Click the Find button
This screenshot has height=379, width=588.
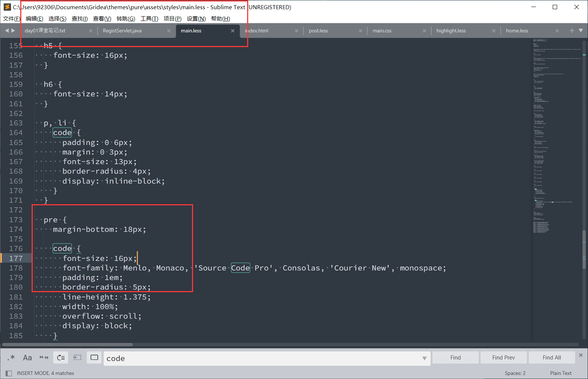(455, 358)
